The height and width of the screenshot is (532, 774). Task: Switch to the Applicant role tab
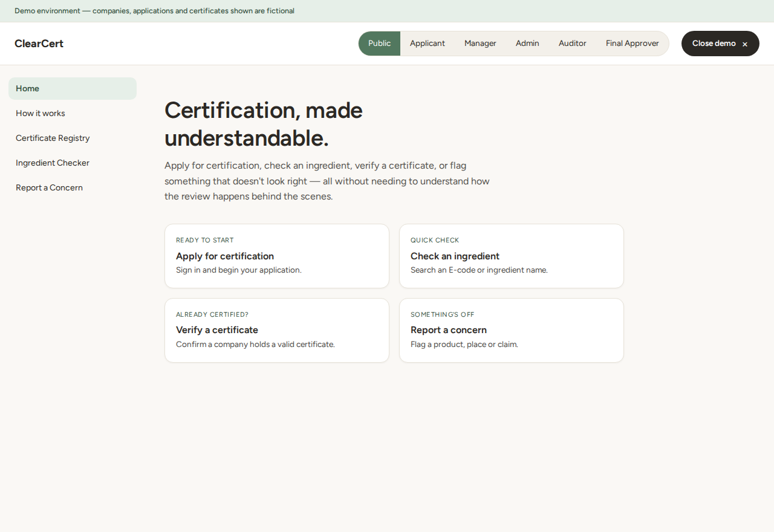tap(428, 44)
